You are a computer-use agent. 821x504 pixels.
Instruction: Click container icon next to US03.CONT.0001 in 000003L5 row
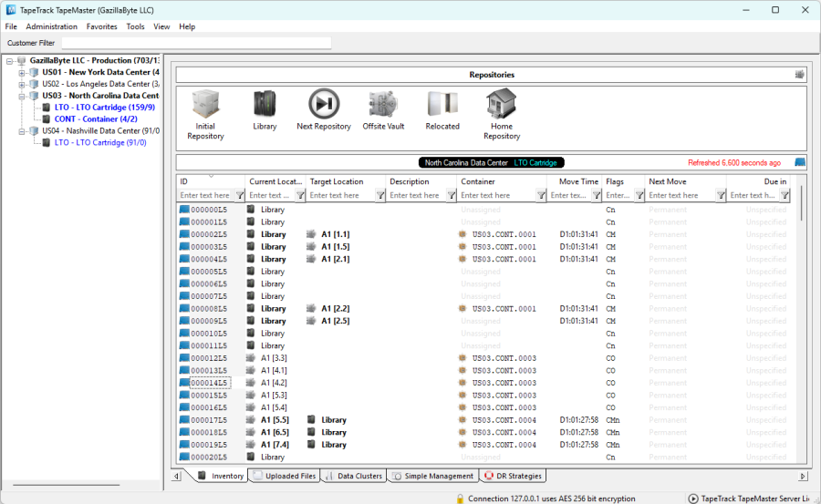click(x=462, y=246)
